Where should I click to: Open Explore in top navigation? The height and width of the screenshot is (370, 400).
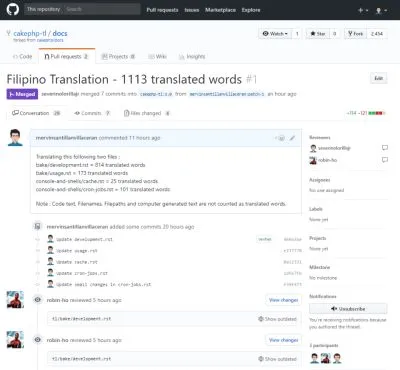(x=251, y=10)
